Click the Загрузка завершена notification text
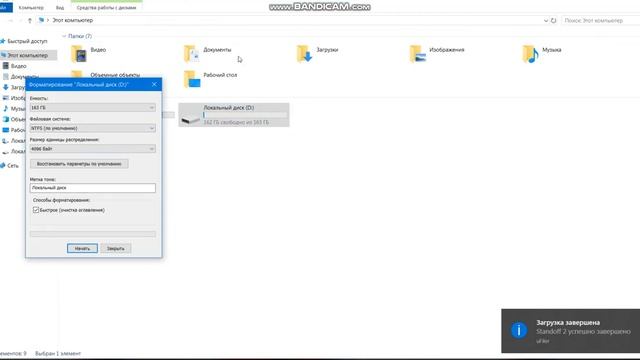 [568, 322]
